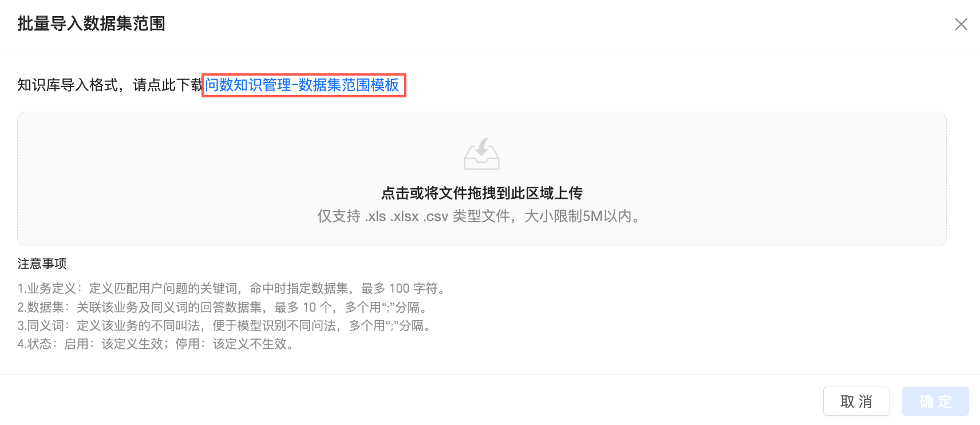Click the 最多 100 字符 limit in note 1

point(399,288)
